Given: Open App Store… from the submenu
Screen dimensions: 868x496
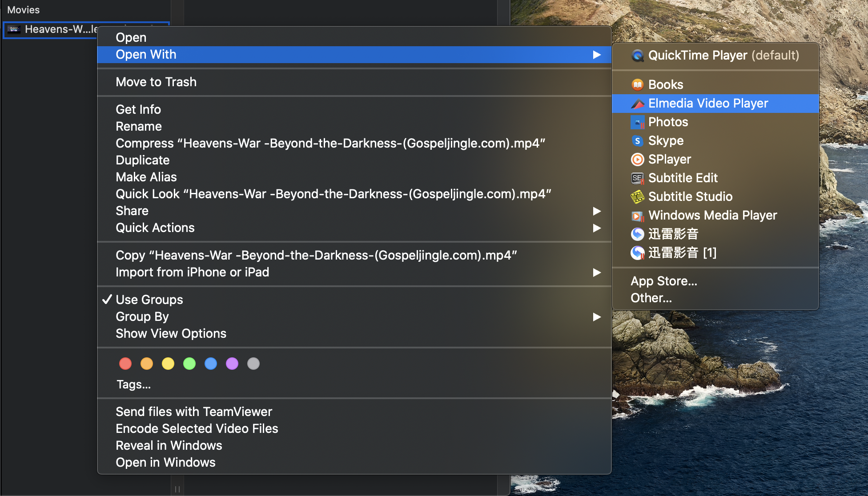Looking at the screenshot, I should pos(715,281).
